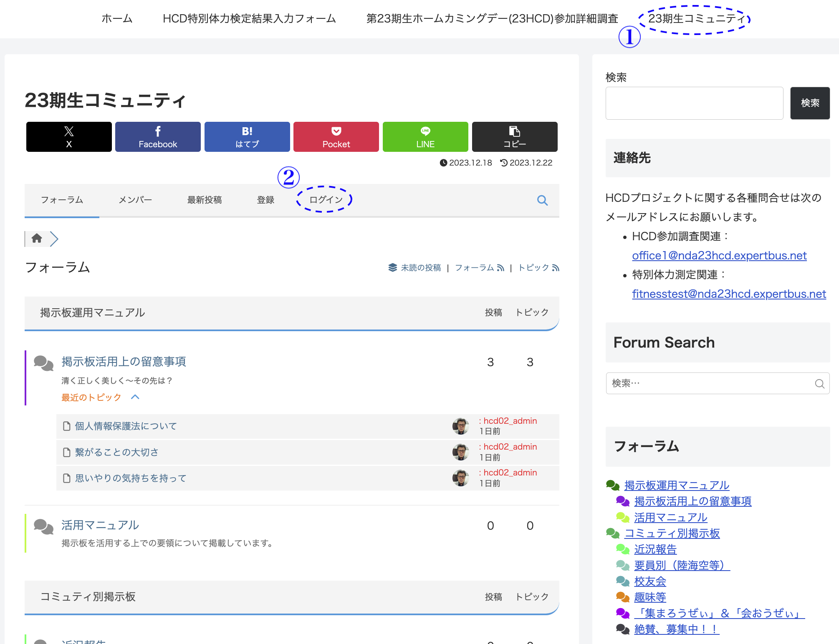839x644 pixels.
Task: Copy page URL with コピー button
Action: pos(514,137)
